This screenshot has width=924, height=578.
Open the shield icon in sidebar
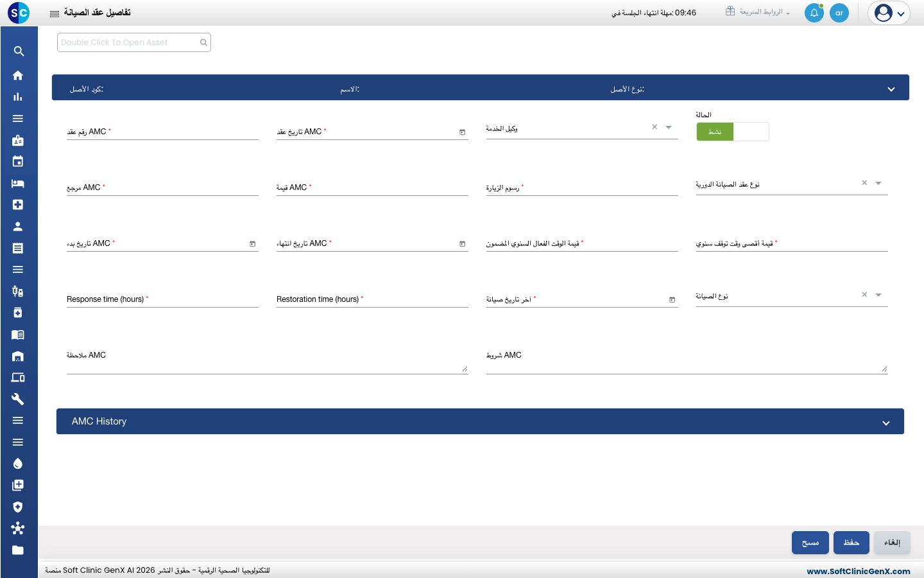[x=18, y=507]
